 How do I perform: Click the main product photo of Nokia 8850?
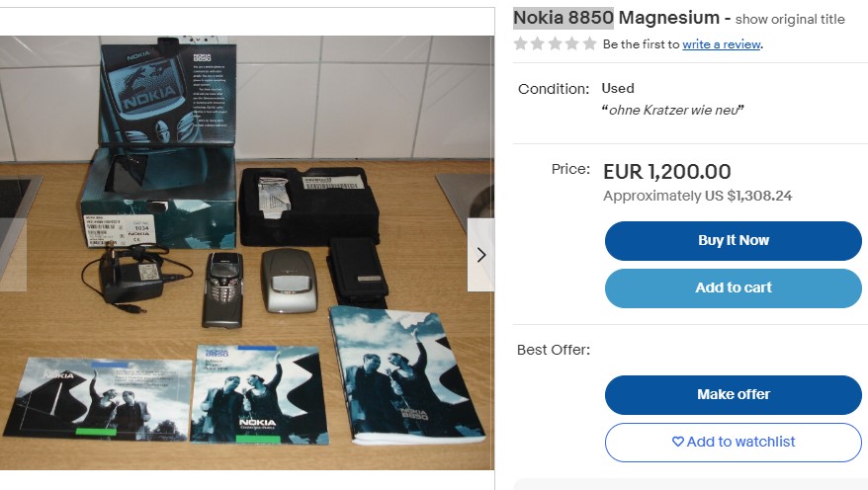(247, 253)
